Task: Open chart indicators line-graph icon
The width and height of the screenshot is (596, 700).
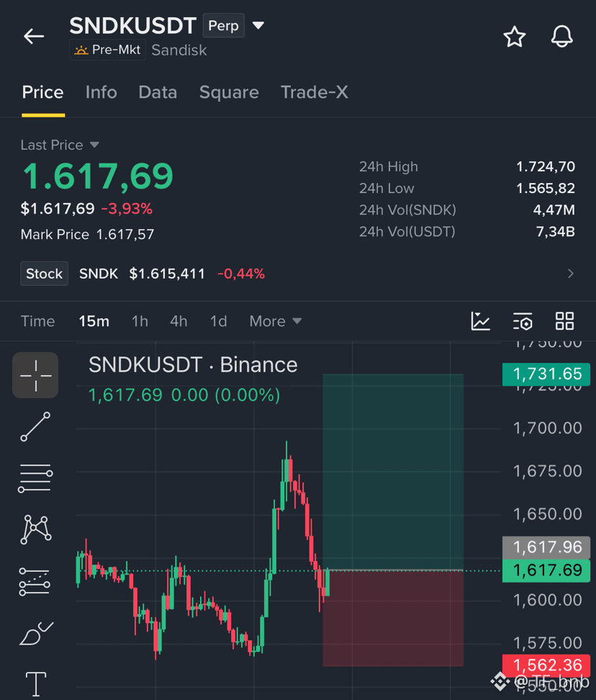Action: pyautogui.click(x=480, y=321)
